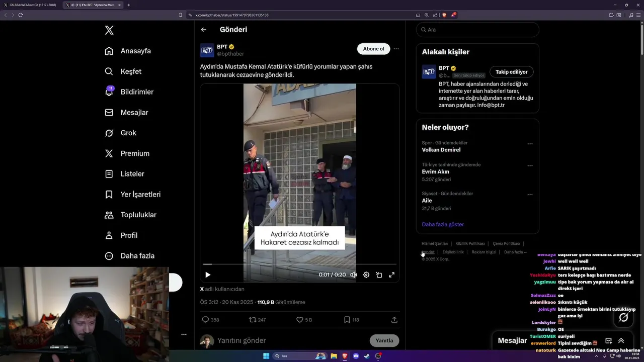Open Discord from the taskbar
This screenshot has width=644, height=362.
[x=356, y=356]
